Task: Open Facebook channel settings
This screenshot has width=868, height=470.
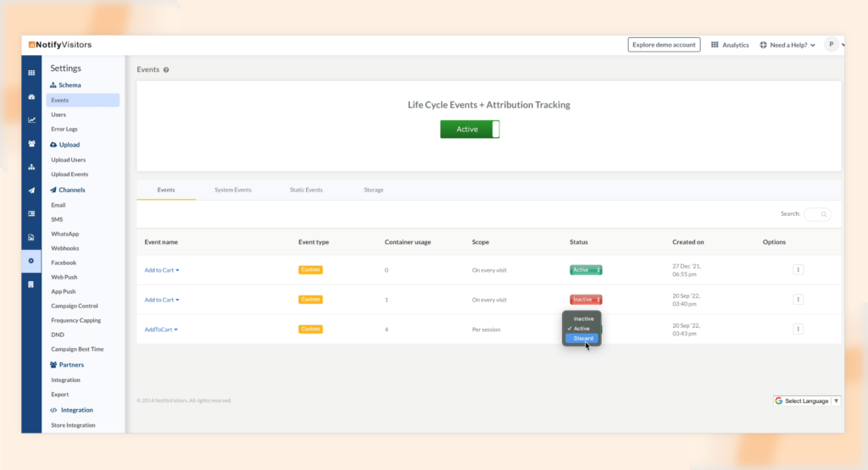Action: pos(64,263)
